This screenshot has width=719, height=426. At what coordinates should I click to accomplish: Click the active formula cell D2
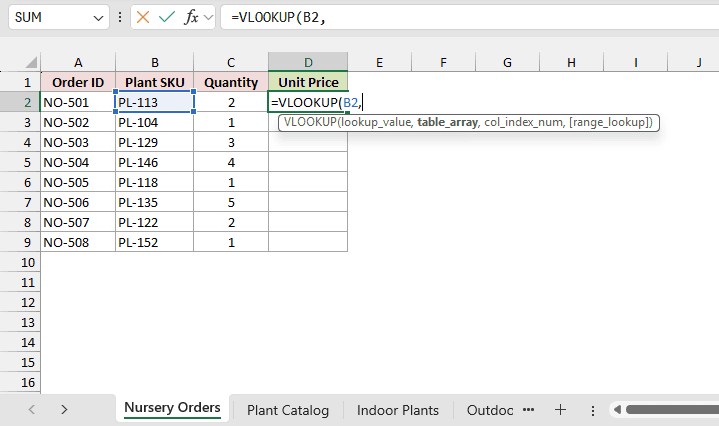tap(308, 102)
